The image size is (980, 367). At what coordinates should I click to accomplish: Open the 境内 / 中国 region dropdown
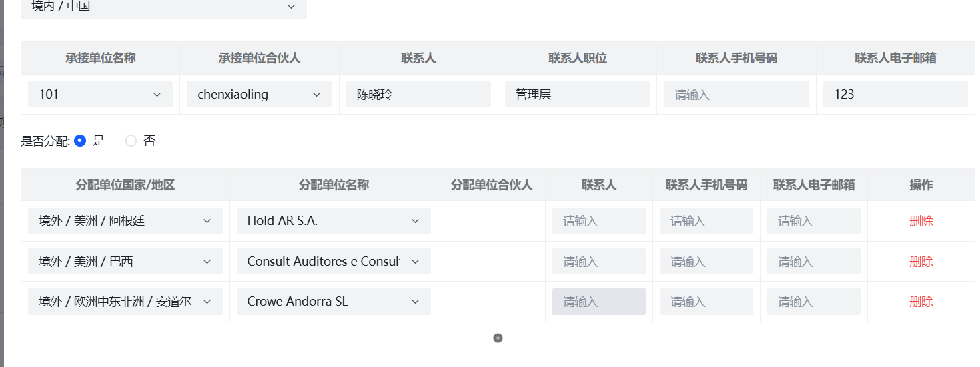(x=163, y=7)
